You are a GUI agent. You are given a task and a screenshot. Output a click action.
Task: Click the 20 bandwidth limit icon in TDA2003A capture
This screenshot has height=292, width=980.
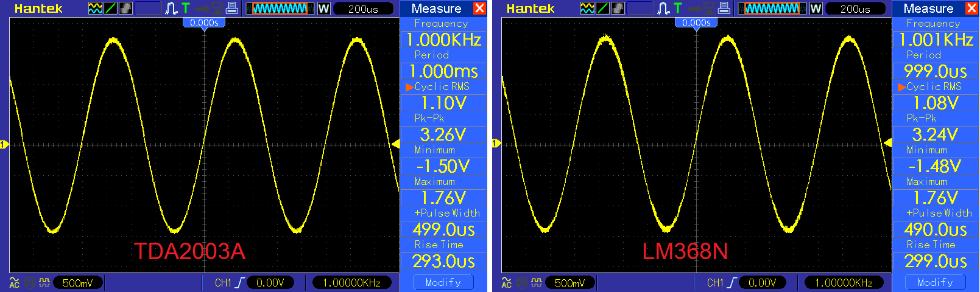click(30, 282)
